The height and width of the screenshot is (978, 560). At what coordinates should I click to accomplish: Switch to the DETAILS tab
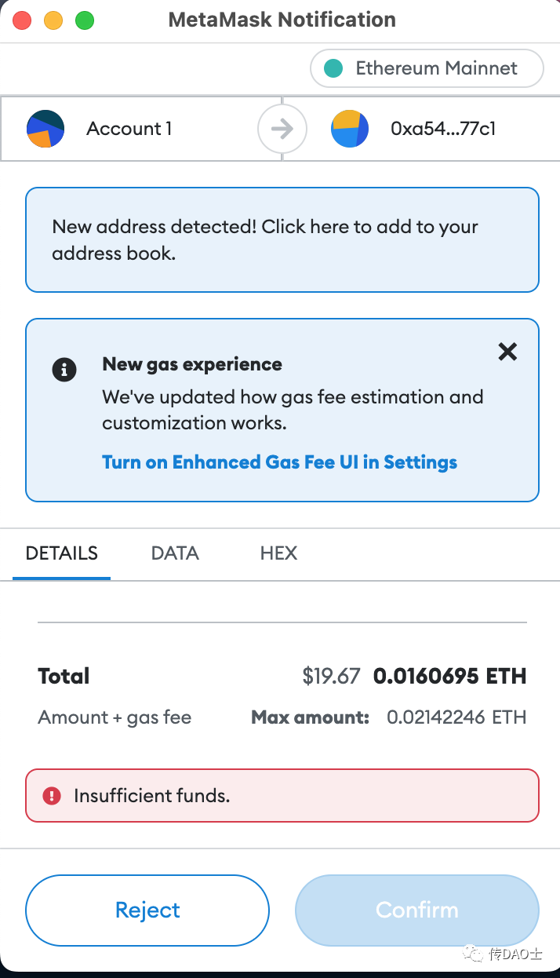62,553
